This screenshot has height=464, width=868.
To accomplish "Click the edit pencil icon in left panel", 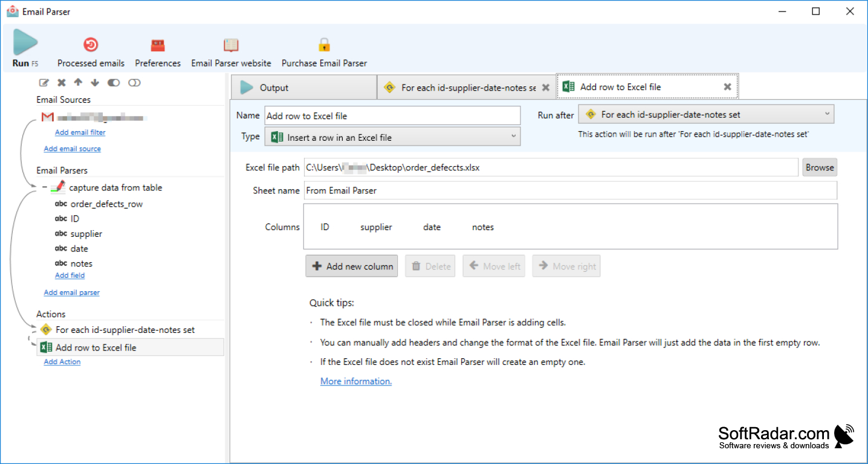I will [x=44, y=83].
